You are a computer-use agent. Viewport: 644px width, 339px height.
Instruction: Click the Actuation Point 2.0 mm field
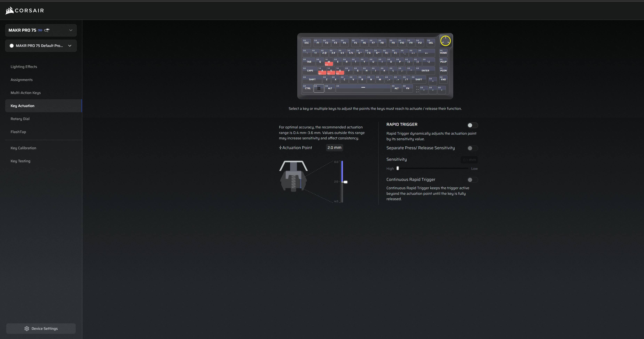335,148
